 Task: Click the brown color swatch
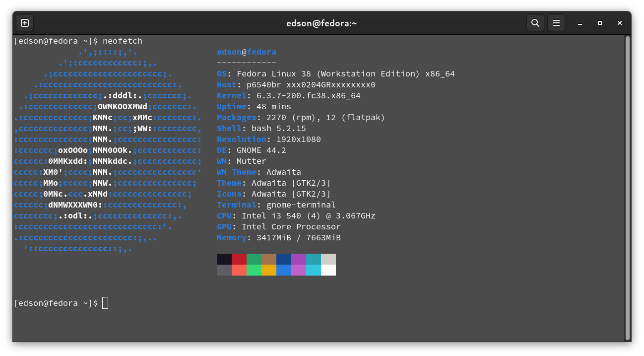[x=269, y=259]
